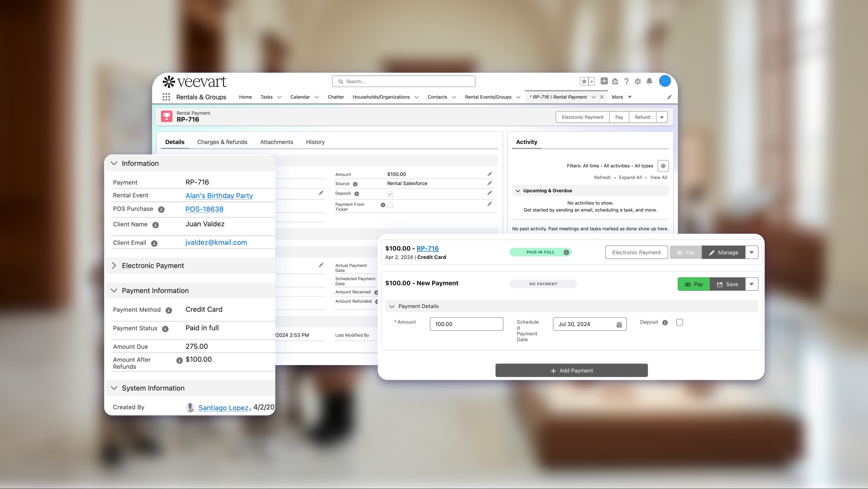Switch to the Charges & Refunds tab
868x489 pixels.
(222, 142)
